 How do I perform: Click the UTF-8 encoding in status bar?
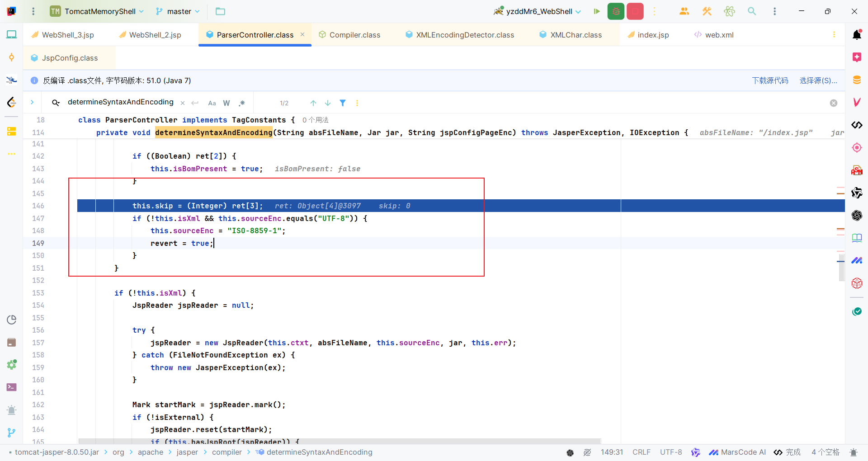click(671, 452)
